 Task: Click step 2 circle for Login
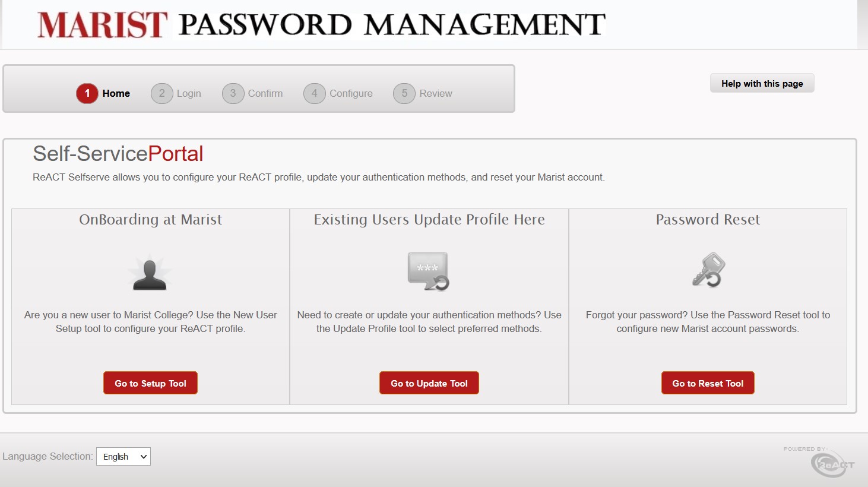pyautogui.click(x=161, y=93)
